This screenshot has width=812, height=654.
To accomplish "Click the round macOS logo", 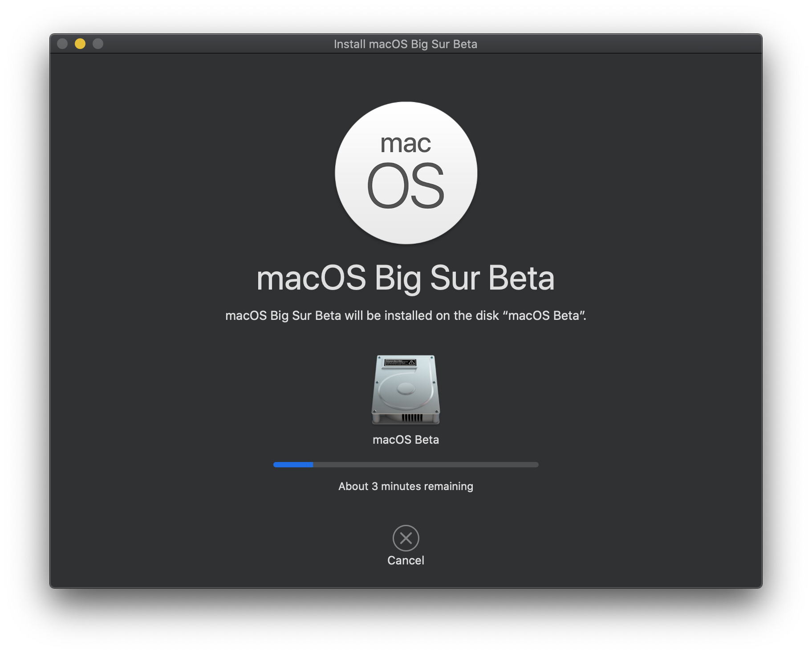I will point(406,173).
